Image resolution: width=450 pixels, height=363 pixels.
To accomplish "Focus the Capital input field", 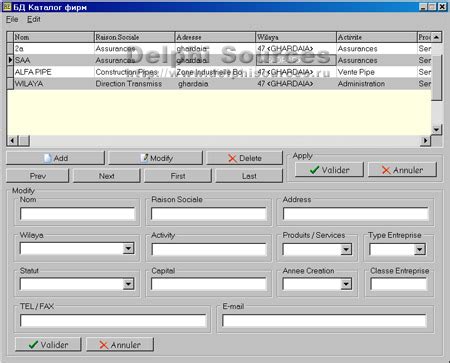I will coord(209,284).
